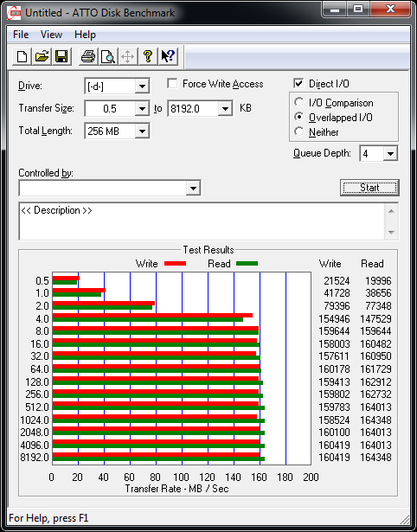The image size is (417, 532).
Task: Open a benchmark file with the folder icon
Action: click(42, 56)
